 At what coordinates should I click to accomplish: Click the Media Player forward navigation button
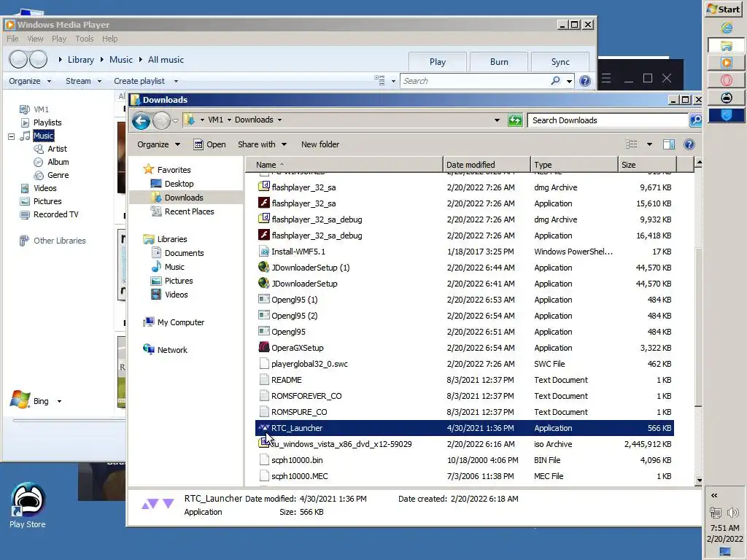coord(38,60)
